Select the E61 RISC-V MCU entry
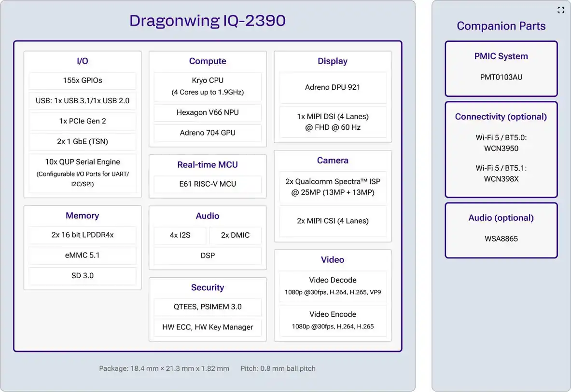 [208, 184]
